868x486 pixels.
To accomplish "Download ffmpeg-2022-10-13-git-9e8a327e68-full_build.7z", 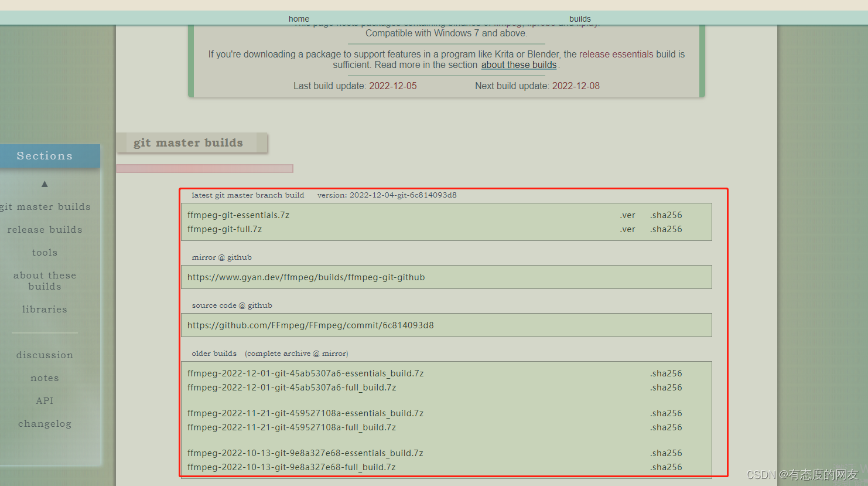I will [292, 467].
